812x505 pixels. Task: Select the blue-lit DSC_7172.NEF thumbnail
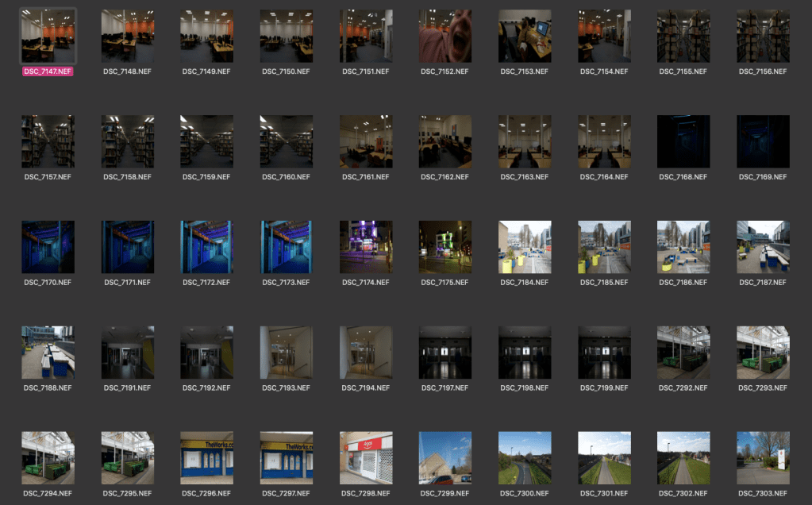[x=206, y=247]
